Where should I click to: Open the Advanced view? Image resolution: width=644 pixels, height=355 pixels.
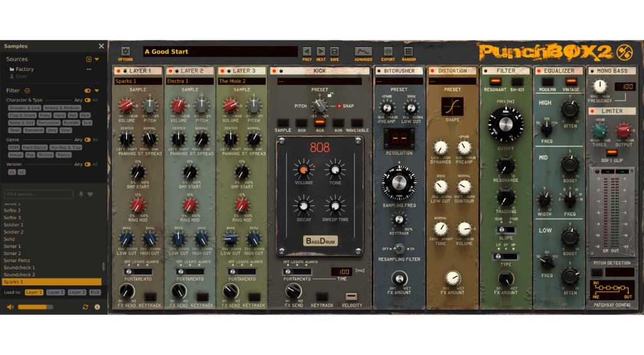coord(363,52)
